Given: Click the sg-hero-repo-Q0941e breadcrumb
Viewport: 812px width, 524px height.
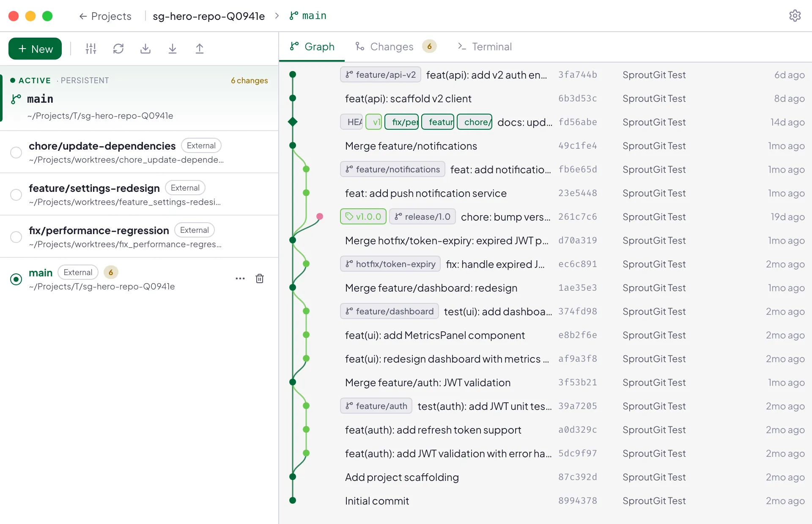Looking at the screenshot, I should pos(208,16).
